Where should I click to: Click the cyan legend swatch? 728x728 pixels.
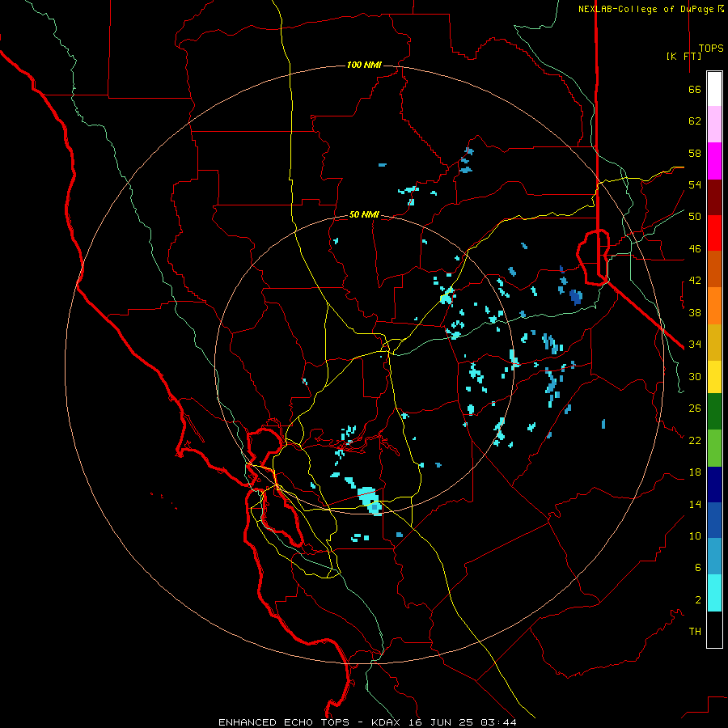pyautogui.click(x=714, y=593)
